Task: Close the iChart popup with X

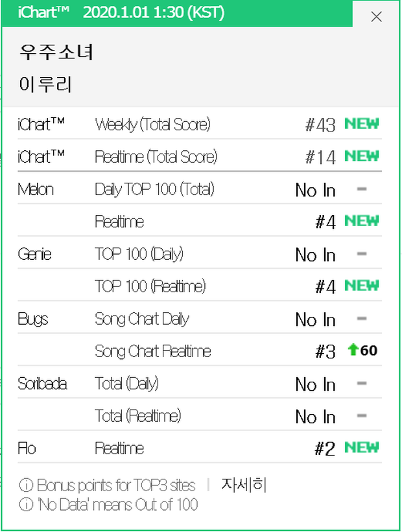Action: [x=376, y=17]
